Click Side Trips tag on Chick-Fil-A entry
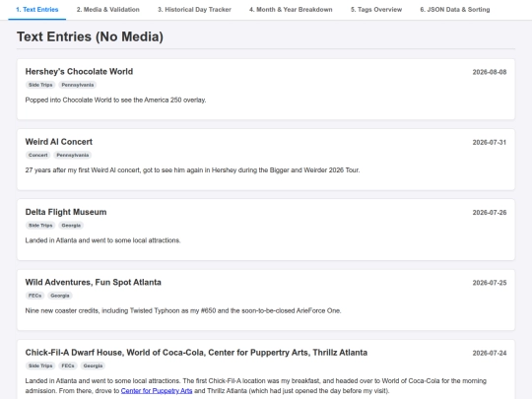This screenshot has width=532, height=399. coord(40,366)
